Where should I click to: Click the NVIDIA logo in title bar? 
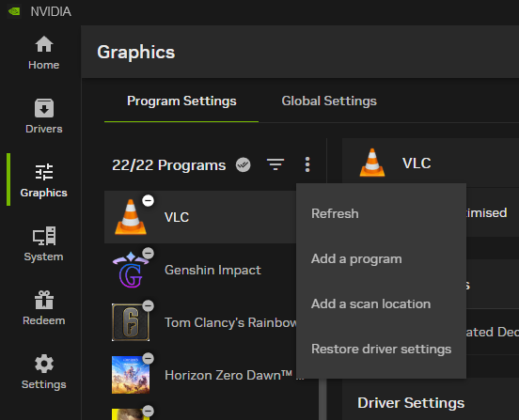(x=14, y=11)
